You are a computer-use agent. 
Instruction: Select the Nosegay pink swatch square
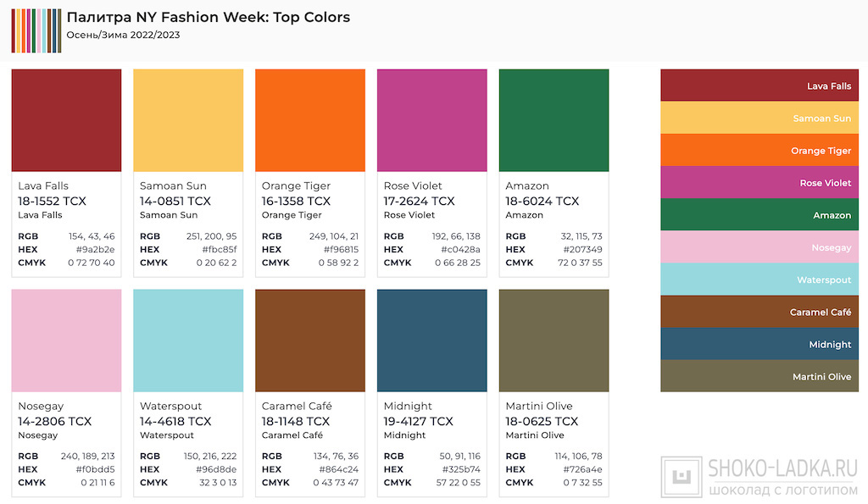coord(66,341)
